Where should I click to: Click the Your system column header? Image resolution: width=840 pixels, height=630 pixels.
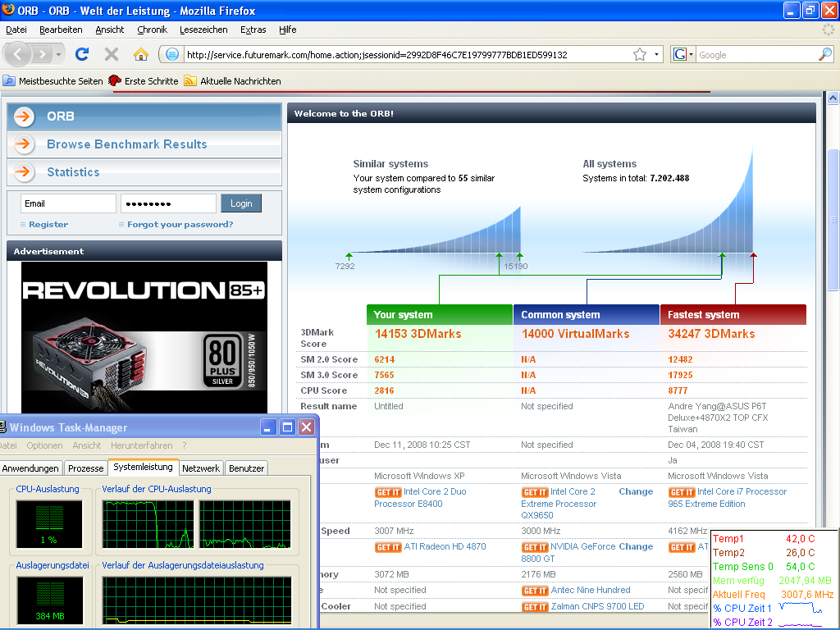(440, 315)
